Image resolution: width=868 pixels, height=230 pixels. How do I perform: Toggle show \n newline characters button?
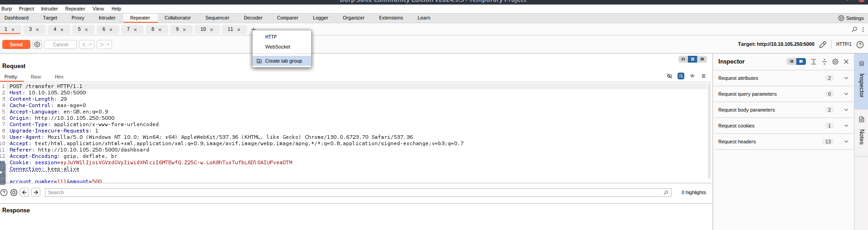pos(692,76)
